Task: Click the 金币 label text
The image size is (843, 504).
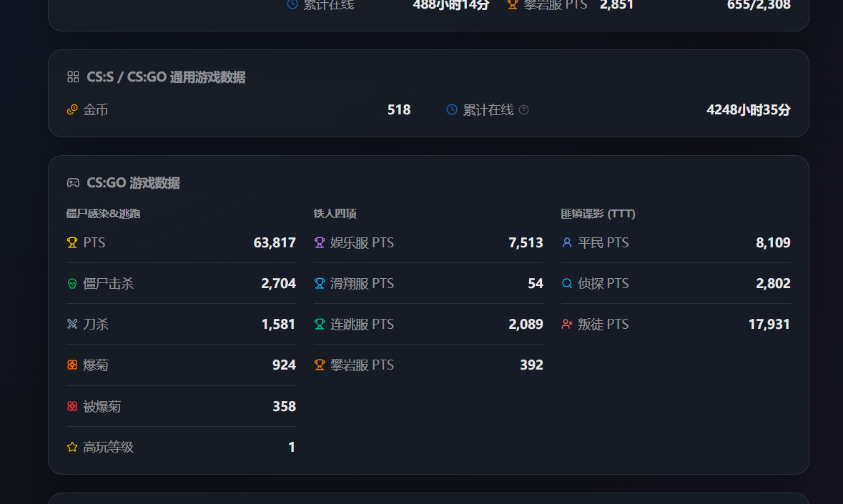Action: pyautogui.click(x=96, y=109)
